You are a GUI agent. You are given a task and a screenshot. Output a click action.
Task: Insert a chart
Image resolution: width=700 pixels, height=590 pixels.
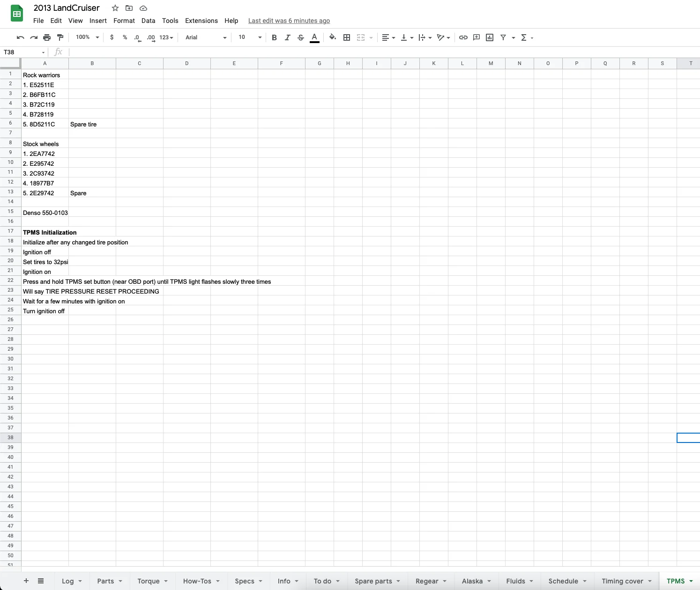click(490, 37)
